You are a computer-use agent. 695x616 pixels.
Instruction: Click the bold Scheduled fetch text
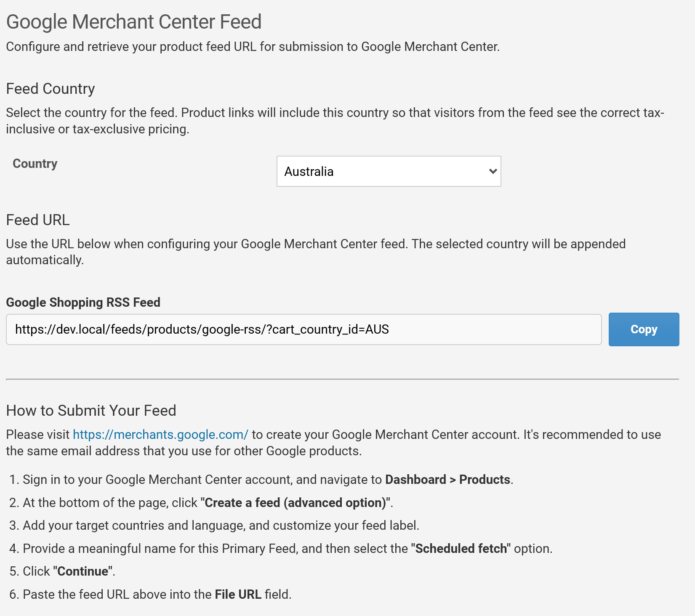coord(461,549)
